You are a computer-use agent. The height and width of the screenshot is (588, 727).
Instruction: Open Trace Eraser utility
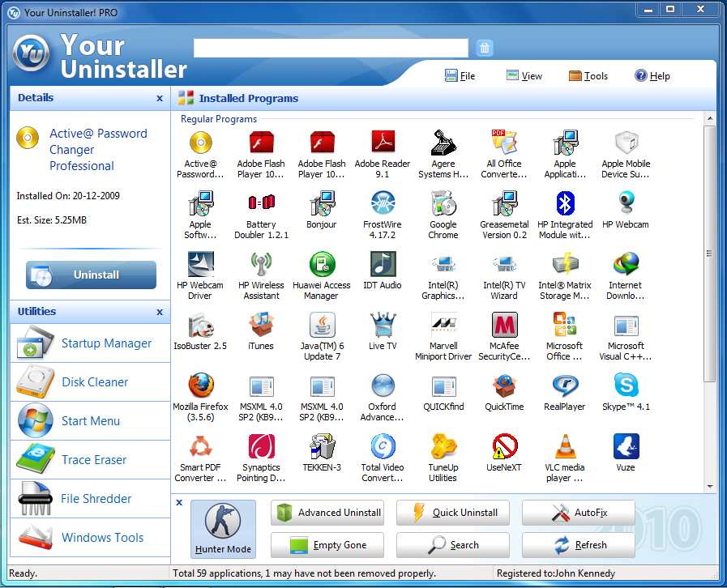pyautogui.click(x=91, y=460)
